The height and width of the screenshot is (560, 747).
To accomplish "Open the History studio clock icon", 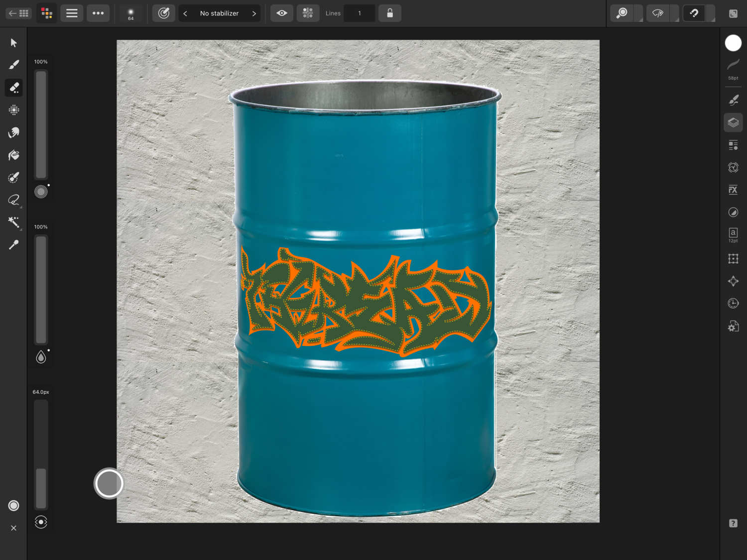I will pos(733,304).
